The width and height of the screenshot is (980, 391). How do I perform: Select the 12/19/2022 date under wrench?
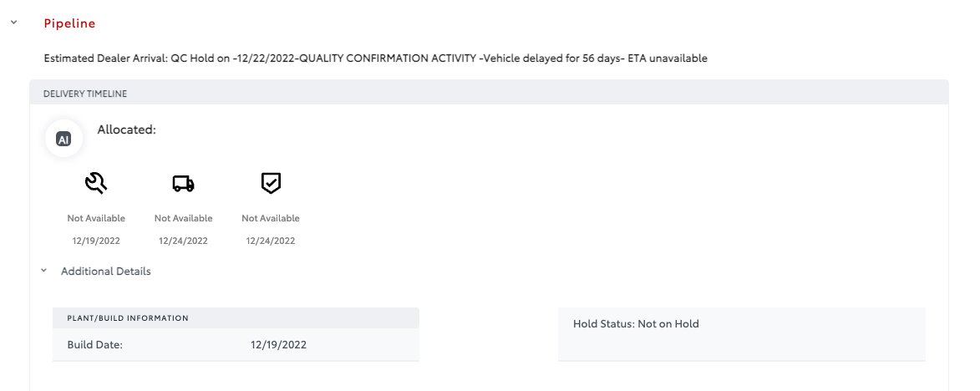point(95,241)
